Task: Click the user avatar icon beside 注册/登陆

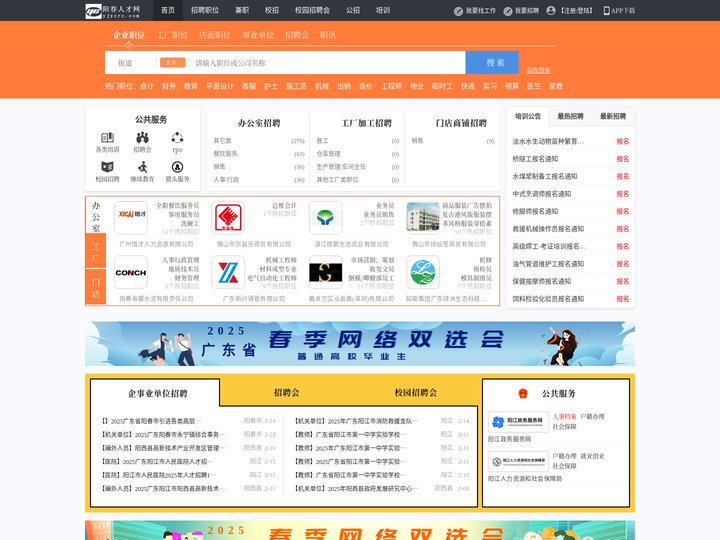Action: point(551,11)
